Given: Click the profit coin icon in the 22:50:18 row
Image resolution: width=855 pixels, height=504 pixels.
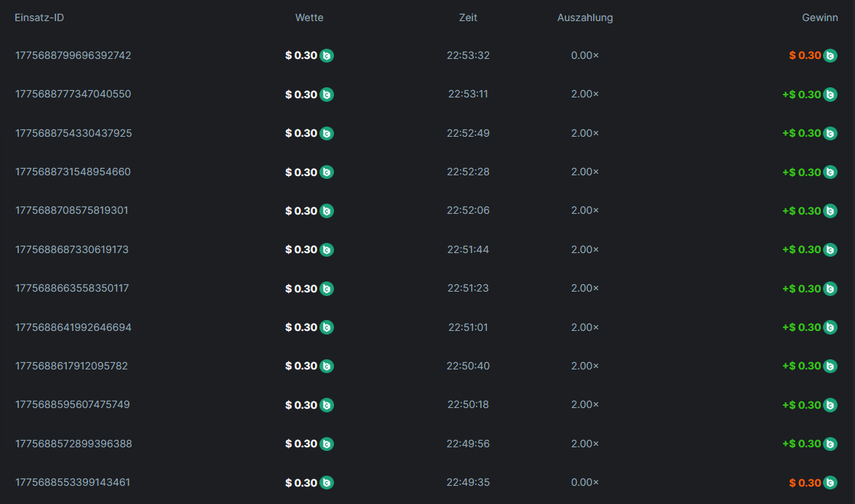Looking at the screenshot, I should (830, 405).
